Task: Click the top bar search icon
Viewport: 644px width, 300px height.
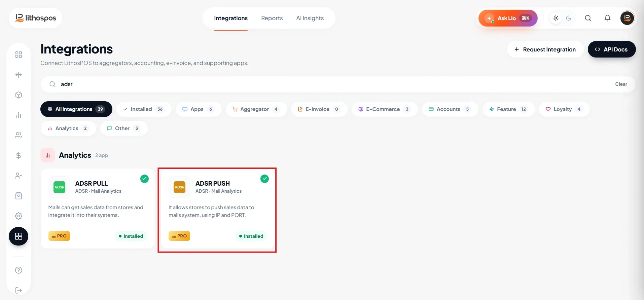Action: tap(588, 18)
